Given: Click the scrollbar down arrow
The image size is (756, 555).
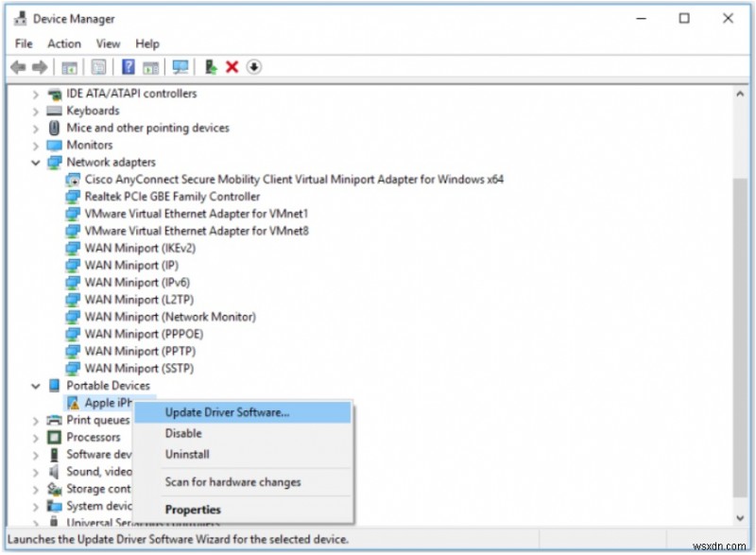Looking at the screenshot, I should [740, 518].
